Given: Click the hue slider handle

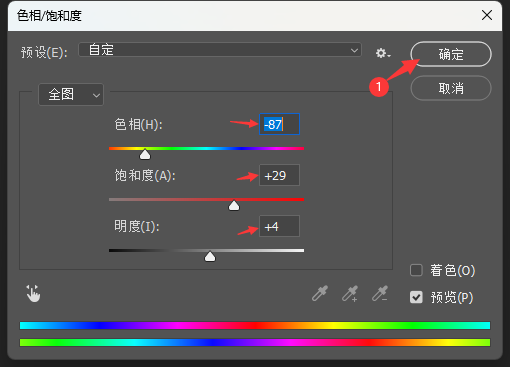Looking at the screenshot, I should point(145,154).
